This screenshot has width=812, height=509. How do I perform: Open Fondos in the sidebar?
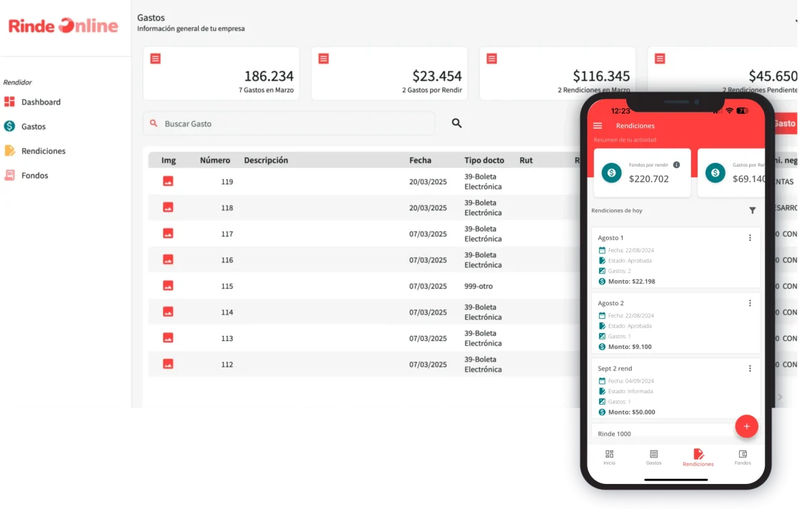(x=34, y=175)
